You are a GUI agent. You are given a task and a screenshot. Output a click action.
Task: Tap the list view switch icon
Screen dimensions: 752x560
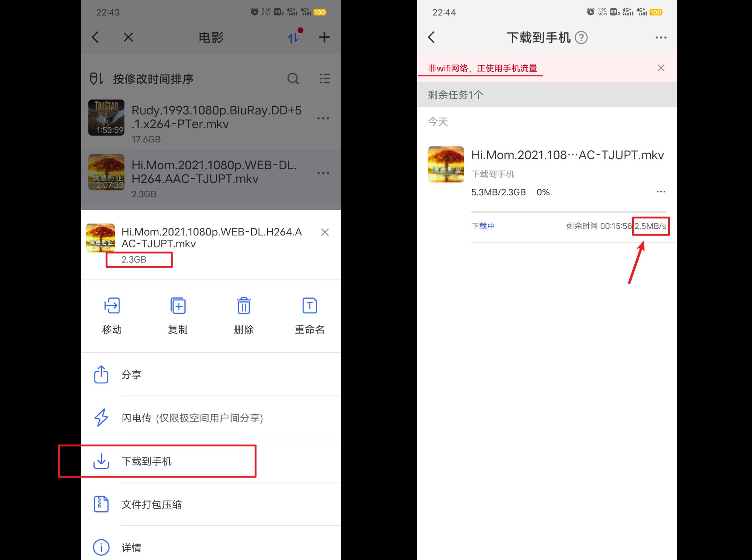coord(324,79)
